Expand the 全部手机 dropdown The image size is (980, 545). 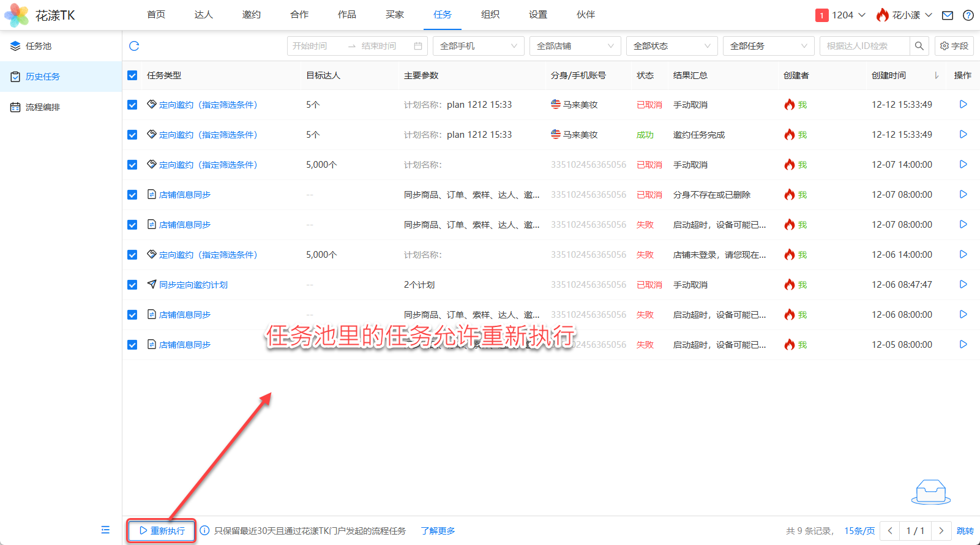point(478,46)
